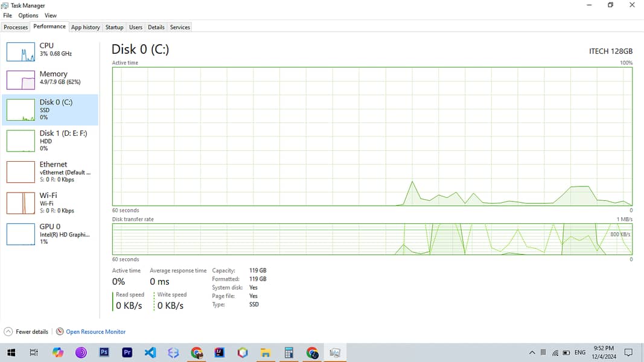The image size is (644, 362).
Task: Click the Task Manager taskbar icon
Action: [x=335, y=352]
